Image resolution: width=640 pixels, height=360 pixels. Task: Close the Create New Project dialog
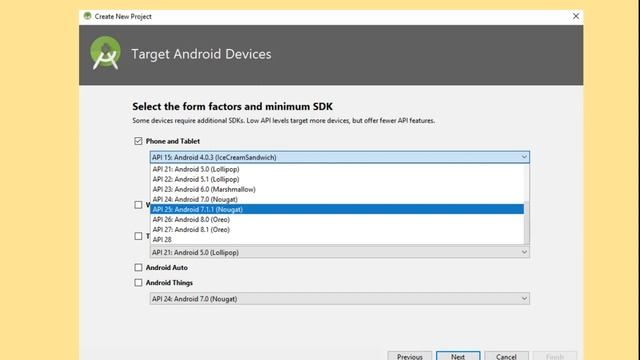tap(576, 16)
